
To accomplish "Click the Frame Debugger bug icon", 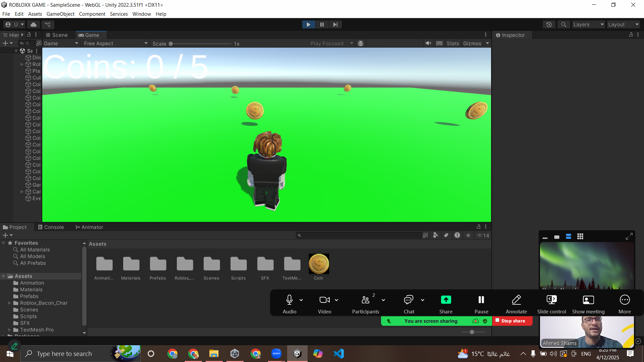I will (361, 43).
